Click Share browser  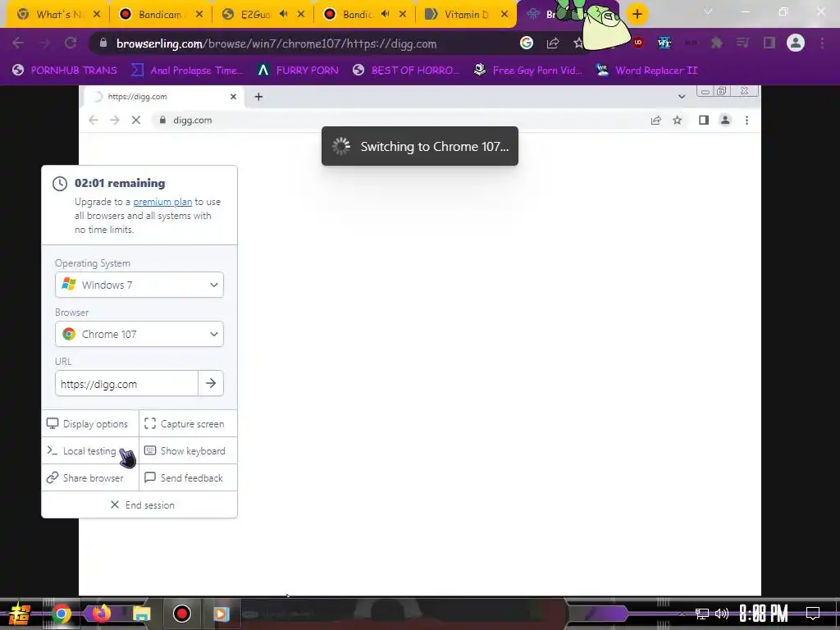[x=90, y=478]
